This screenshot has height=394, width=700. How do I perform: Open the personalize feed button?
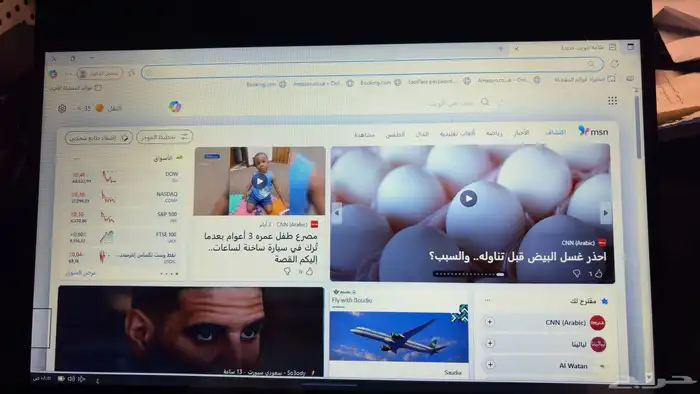point(165,137)
